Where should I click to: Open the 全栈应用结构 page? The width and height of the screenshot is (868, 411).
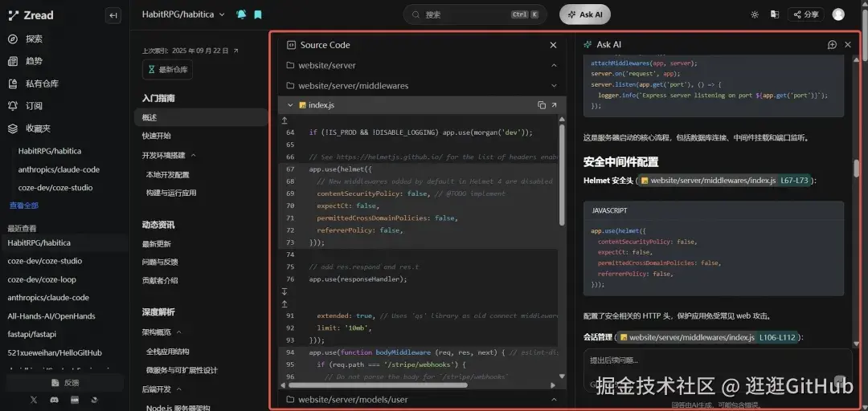168,352
